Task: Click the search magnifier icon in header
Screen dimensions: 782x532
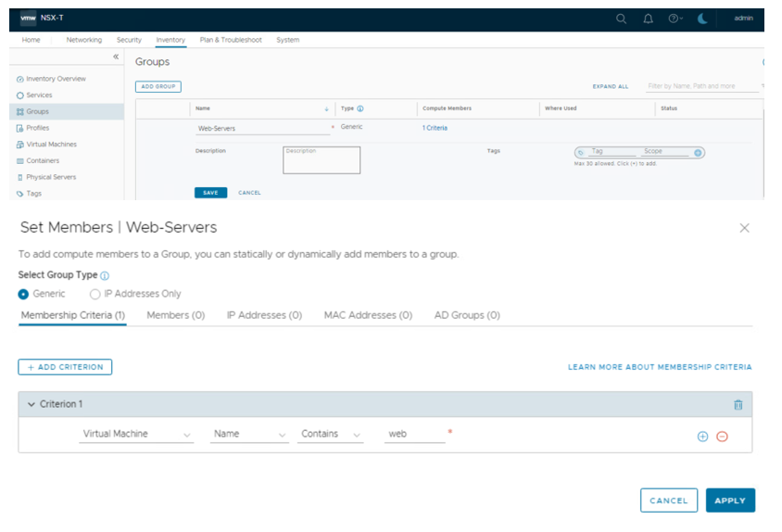Action: (x=621, y=19)
